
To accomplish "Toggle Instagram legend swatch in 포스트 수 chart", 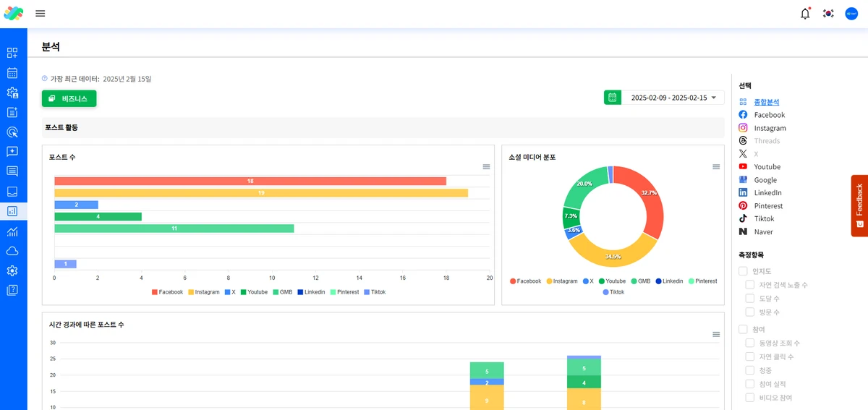I will 192,292.
